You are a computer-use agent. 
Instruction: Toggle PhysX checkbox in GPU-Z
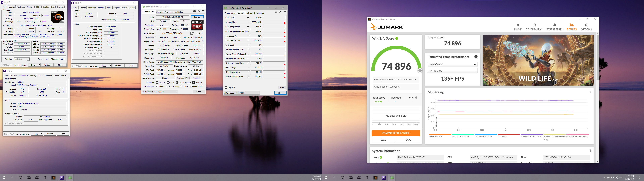tap(181, 86)
